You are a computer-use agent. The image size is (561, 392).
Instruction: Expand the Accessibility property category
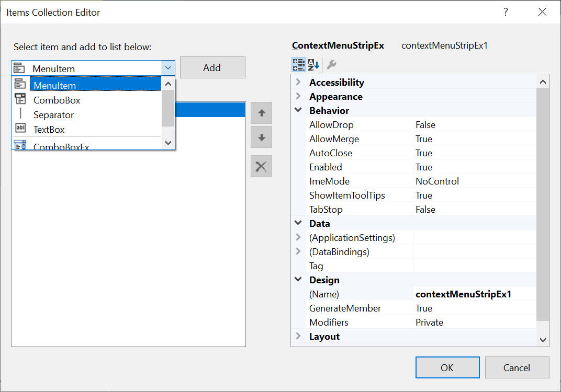(x=298, y=82)
